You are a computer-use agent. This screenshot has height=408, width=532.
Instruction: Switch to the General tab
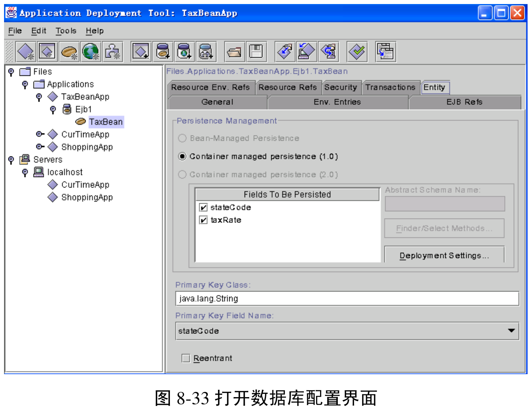[218, 102]
